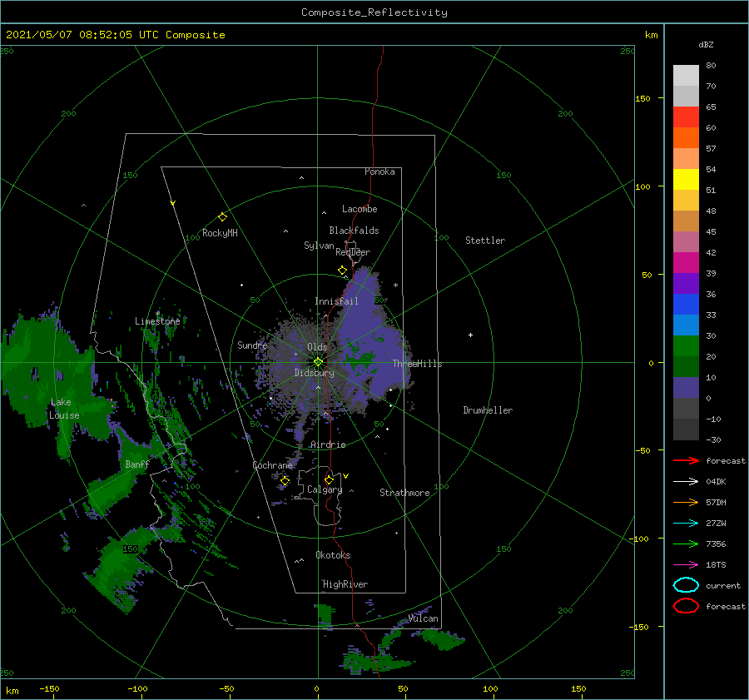Image resolution: width=749 pixels, height=700 pixels.
Task: Click the Cochrane label
Action: coord(272,465)
